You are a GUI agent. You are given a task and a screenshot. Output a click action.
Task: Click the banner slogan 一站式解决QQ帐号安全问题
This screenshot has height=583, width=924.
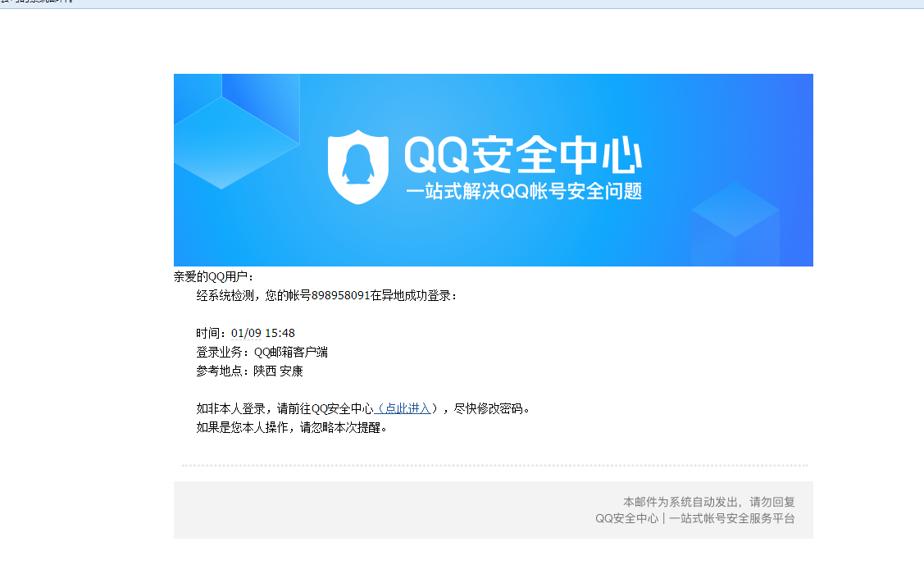coord(524,191)
